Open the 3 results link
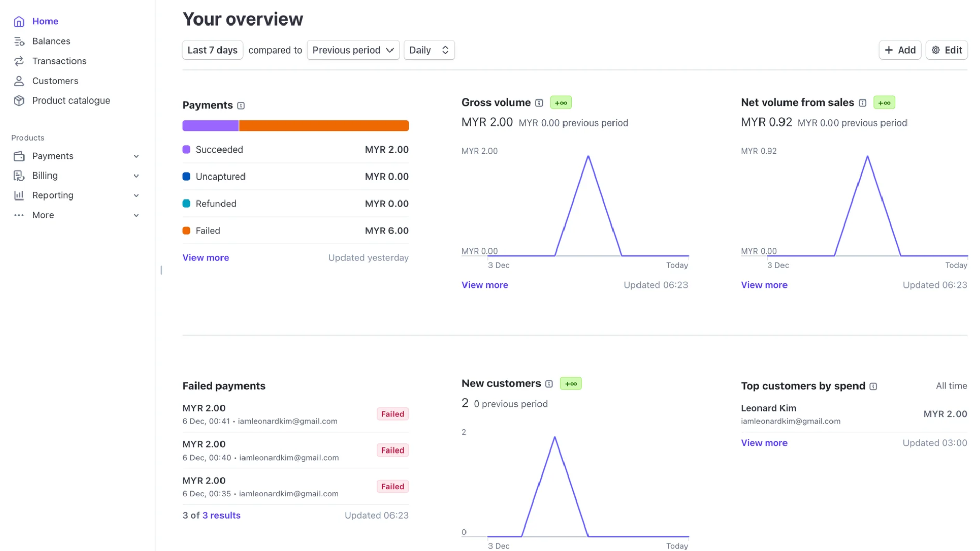Screen dimensions: 980x551 point(221,516)
